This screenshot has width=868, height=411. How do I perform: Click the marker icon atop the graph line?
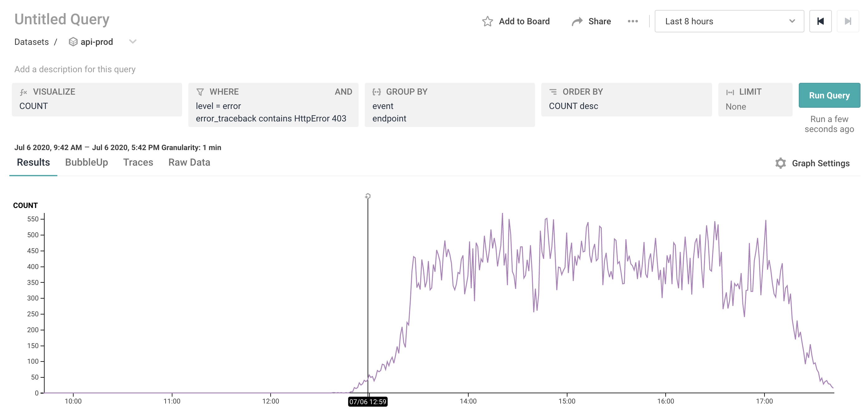(x=368, y=196)
